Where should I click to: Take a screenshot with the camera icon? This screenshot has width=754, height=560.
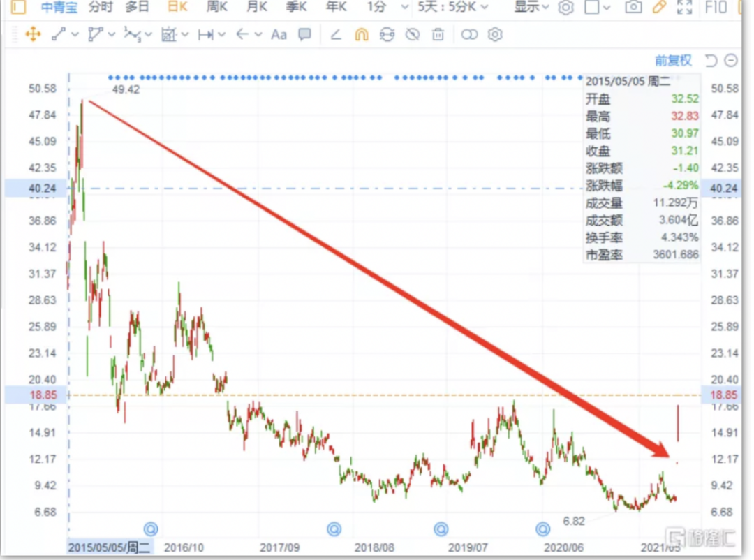pyautogui.click(x=633, y=8)
